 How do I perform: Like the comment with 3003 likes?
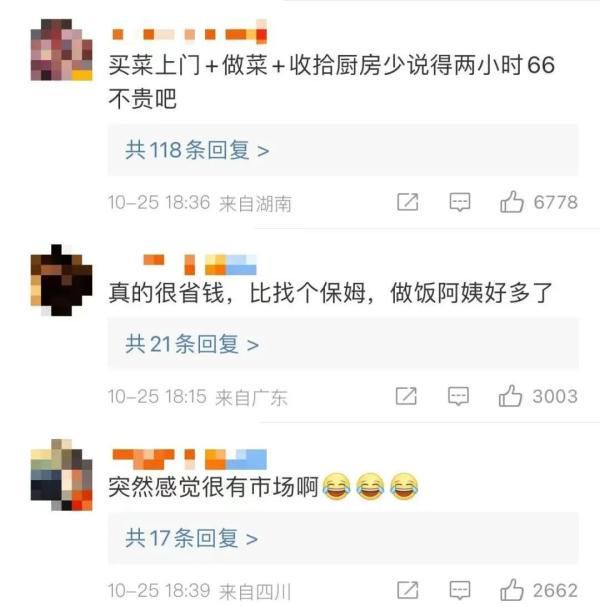point(510,396)
